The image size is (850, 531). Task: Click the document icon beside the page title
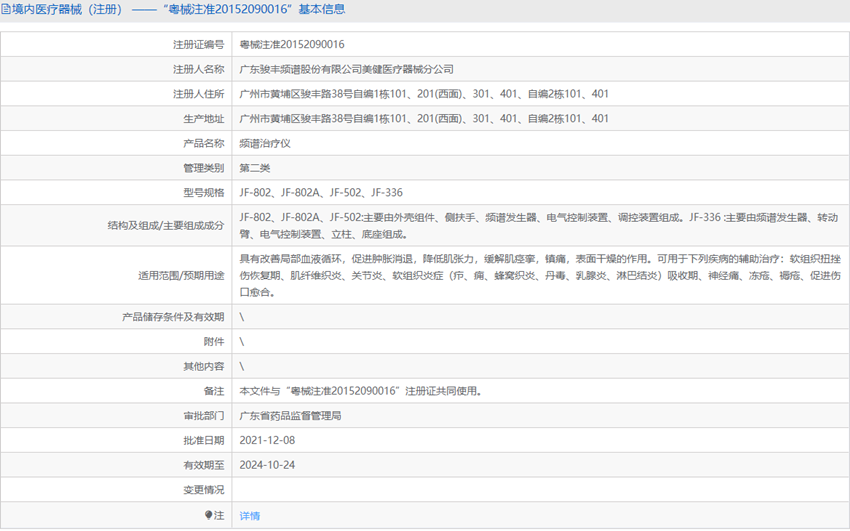coord(6,10)
